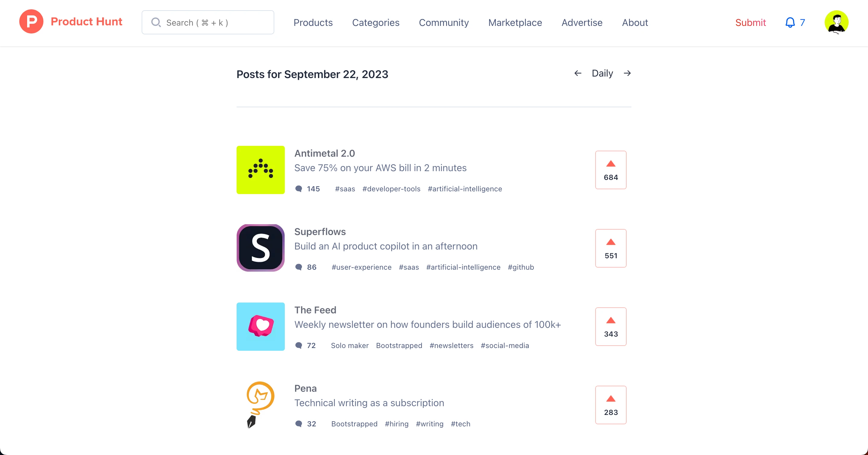Upvote Antimetal 2.0 with triangle button
Viewport: 868px width, 455px height.
pyautogui.click(x=611, y=170)
